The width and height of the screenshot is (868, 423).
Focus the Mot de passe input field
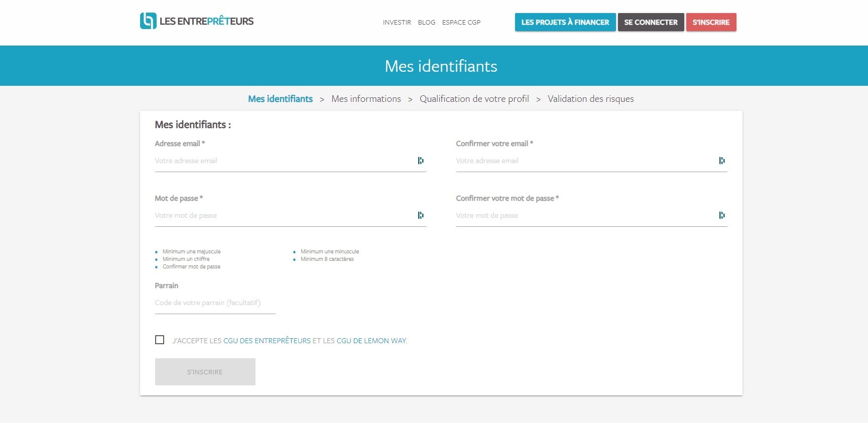[290, 216]
